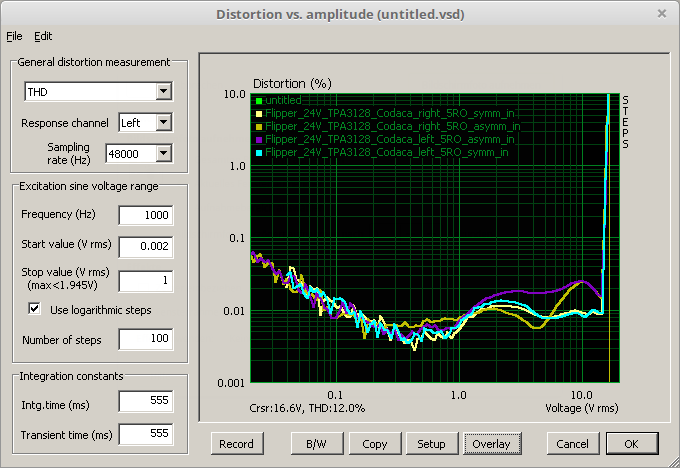This screenshot has width=680, height=468.
Task: Toggle Use logarithmic steps checkbox
Action: [x=36, y=310]
